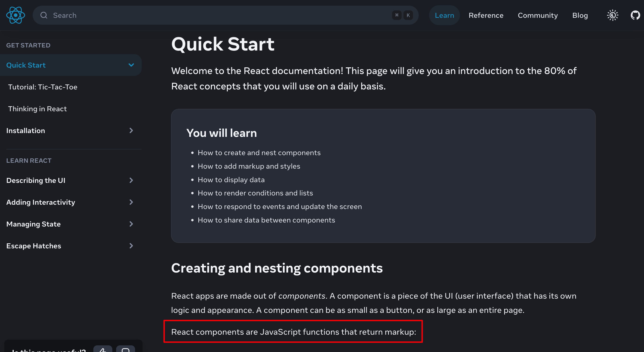Click the Search input field
The width and height of the screenshot is (644, 352).
pos(226,15)
